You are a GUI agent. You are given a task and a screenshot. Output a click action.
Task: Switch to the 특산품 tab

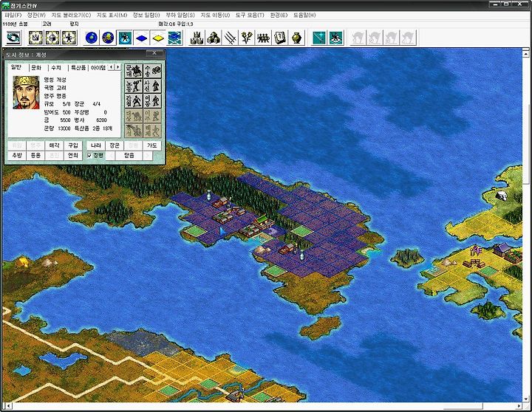pos(78,68)
